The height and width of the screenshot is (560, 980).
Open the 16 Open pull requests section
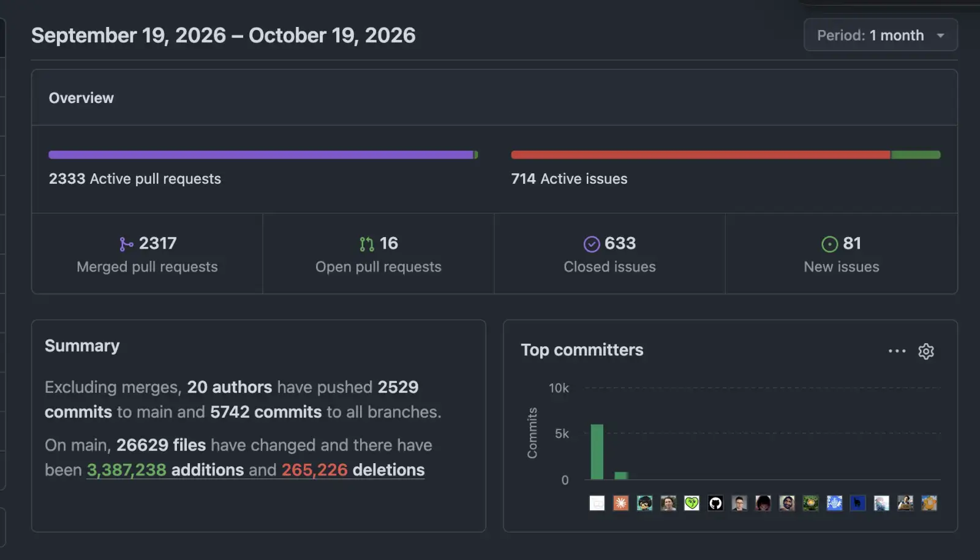(379, 254)
